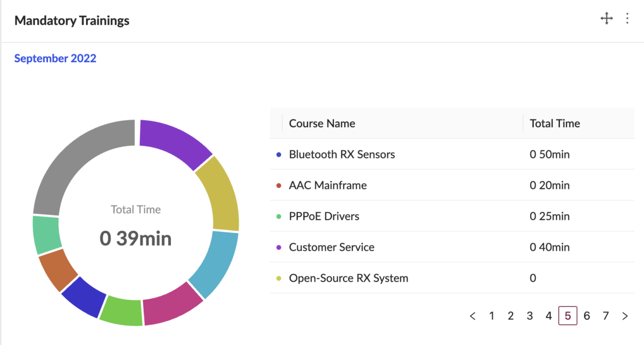This screenshot has width=644, height=345.
Task: Click the Total Time column header
Action: (x=555, y=124)
